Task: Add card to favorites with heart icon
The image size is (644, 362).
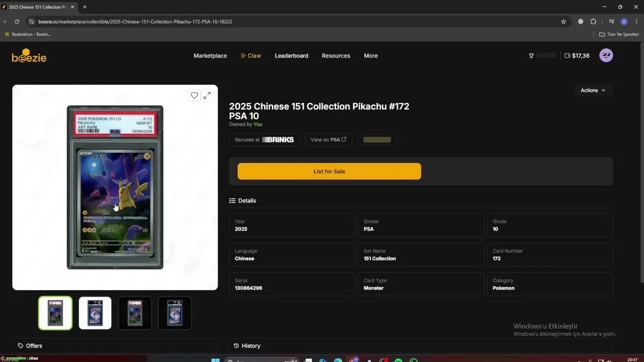Action: coord(194,96)
